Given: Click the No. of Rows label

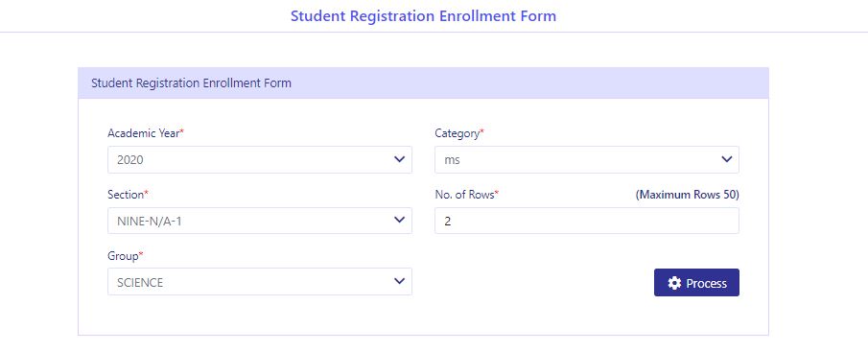Looking at the screenshot, I should (464, 195).
